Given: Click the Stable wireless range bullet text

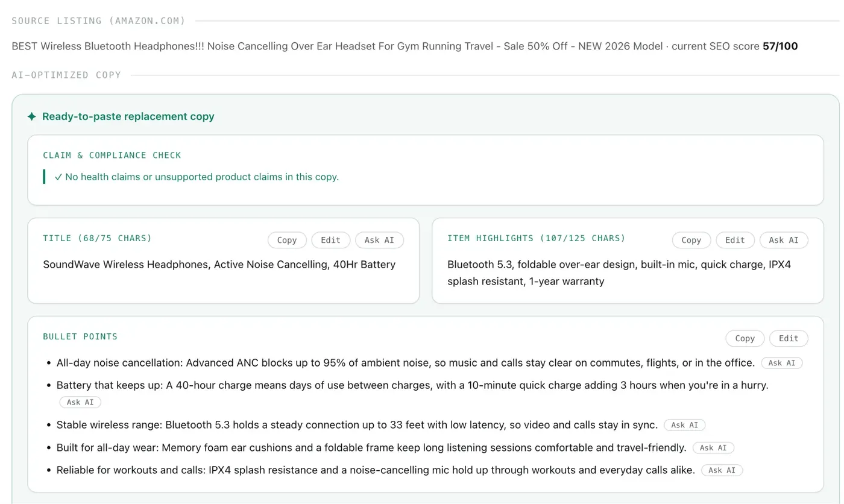Looking at the screenshot, I should pos(357,425).
